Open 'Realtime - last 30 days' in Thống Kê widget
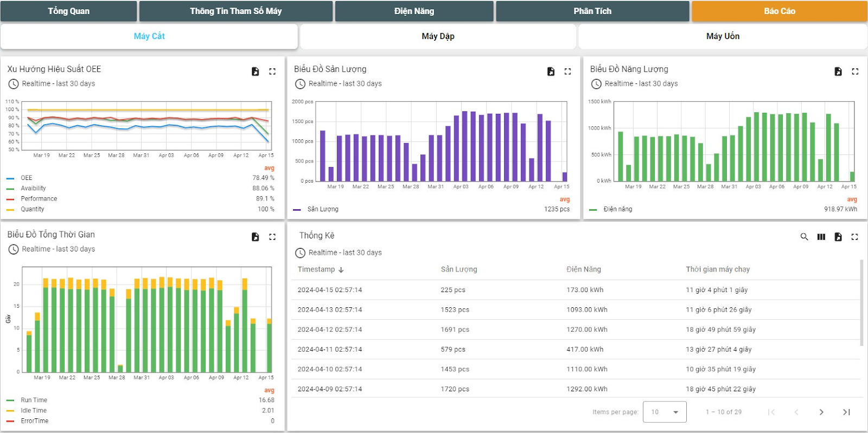The image size is (868, 433). pyautogui.click(x=345, y=253)
